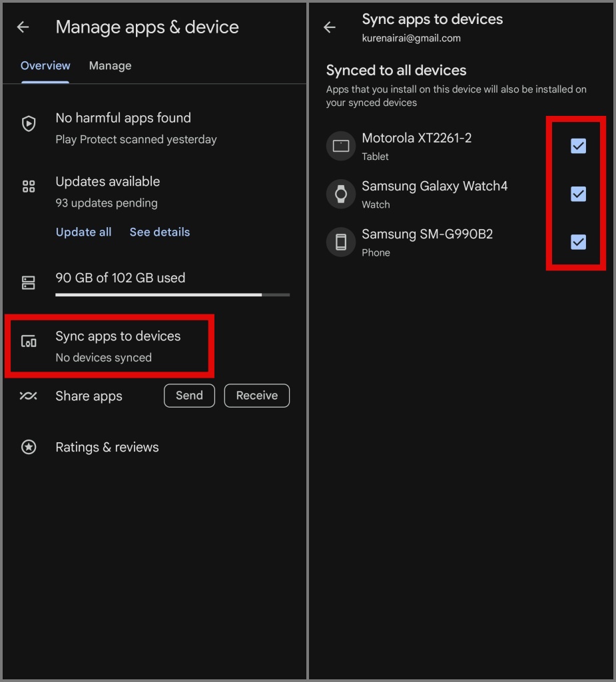Tap the Ratings & reviews star icon
Viewport: 616px width, 682px height.
pyautogui.click(x=29, y=447)
